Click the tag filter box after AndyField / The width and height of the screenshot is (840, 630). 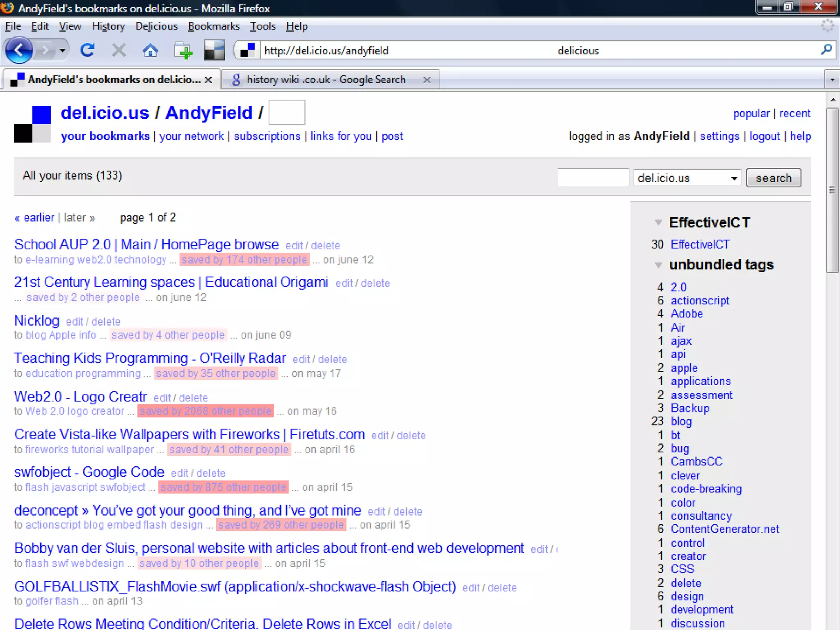(287, 112)
